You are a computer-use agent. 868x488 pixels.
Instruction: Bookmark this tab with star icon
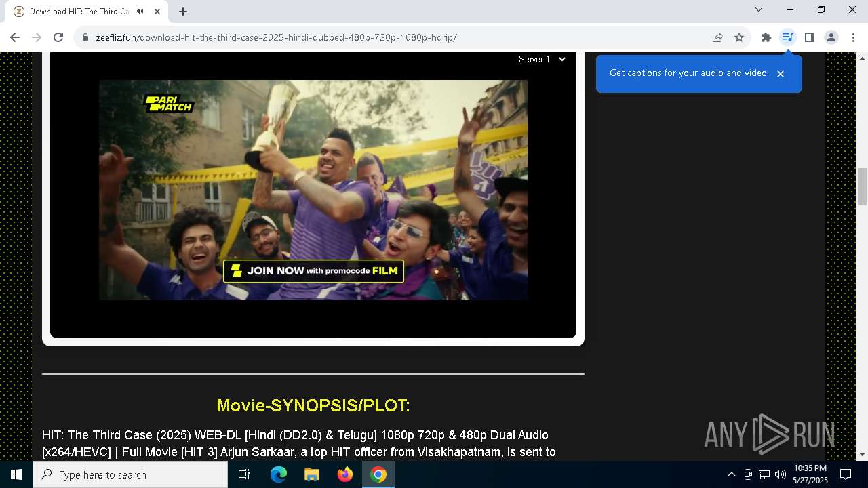click(x=739, y=37)
